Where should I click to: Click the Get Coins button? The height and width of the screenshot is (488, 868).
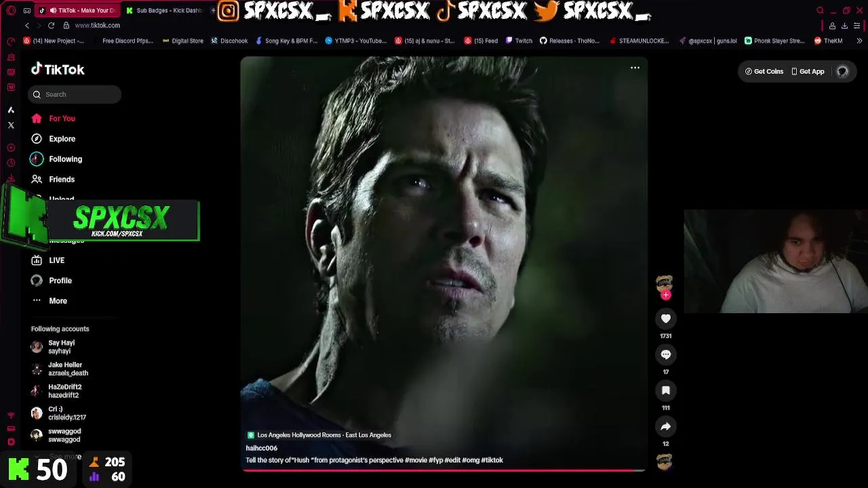[x=764, y=71]
